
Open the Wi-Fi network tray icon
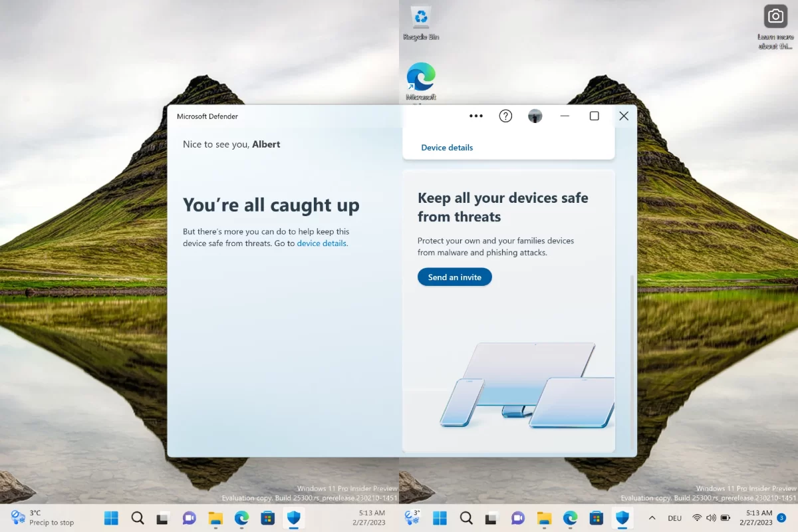pos(697,517)
